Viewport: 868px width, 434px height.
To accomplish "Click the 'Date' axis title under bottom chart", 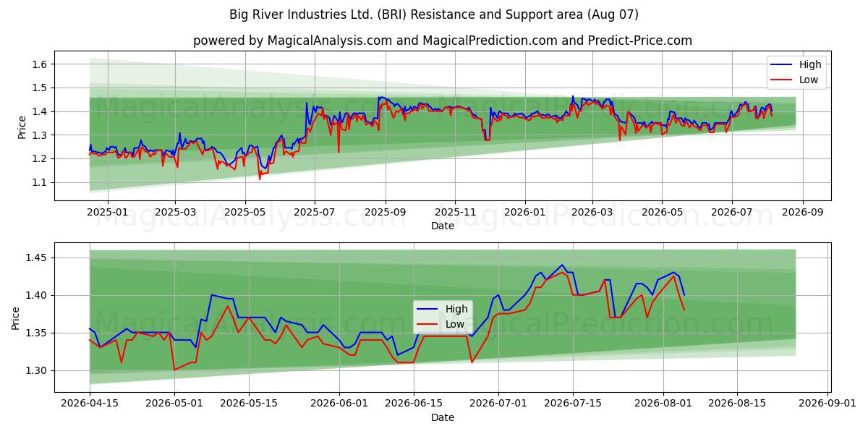I will coord(443,417).
